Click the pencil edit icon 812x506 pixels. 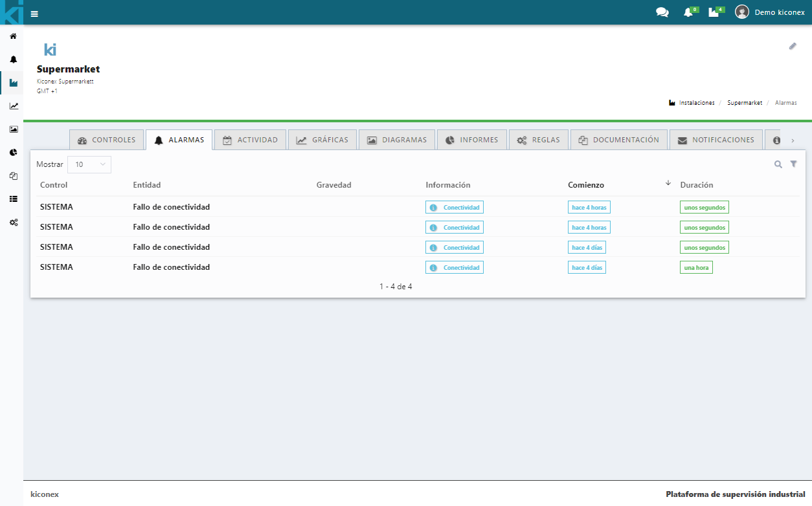[793, 47]
